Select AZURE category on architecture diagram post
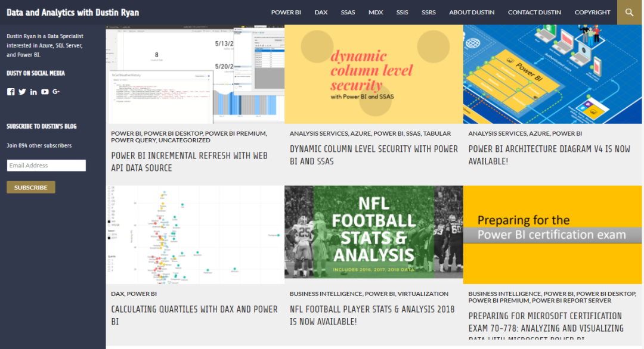 point(539,133)
